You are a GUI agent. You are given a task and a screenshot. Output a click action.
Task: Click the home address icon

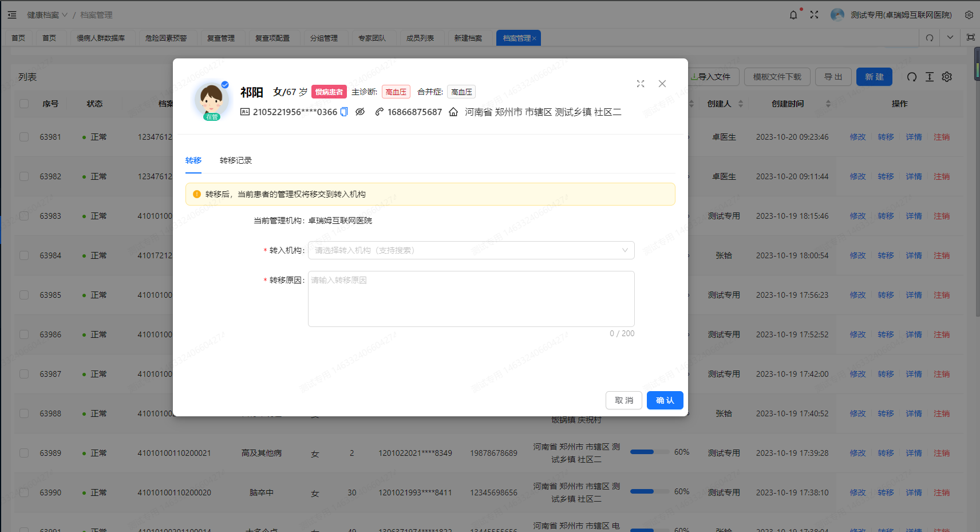click(x=453, y=112)
